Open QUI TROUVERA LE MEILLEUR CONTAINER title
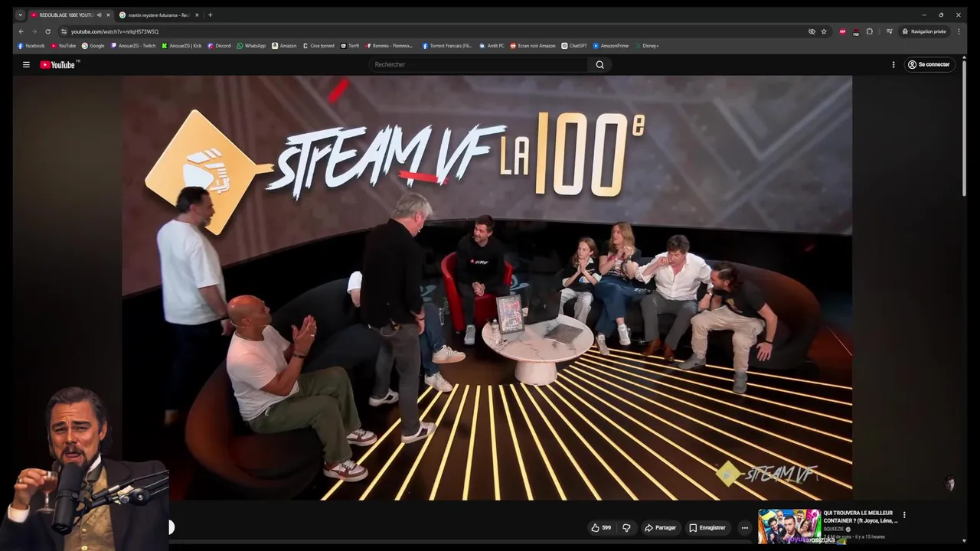This screenshot has height=551, width=980. (x=861, y=517)
